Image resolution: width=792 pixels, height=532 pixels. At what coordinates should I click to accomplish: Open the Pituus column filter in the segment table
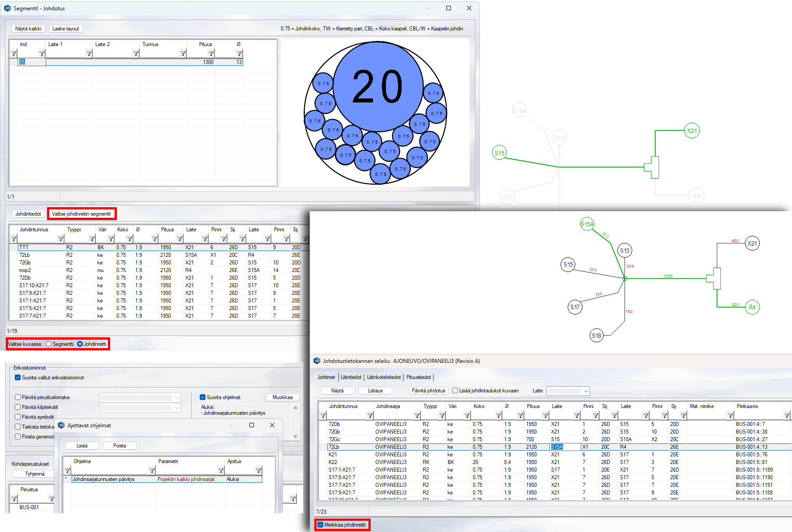point(211,54)
